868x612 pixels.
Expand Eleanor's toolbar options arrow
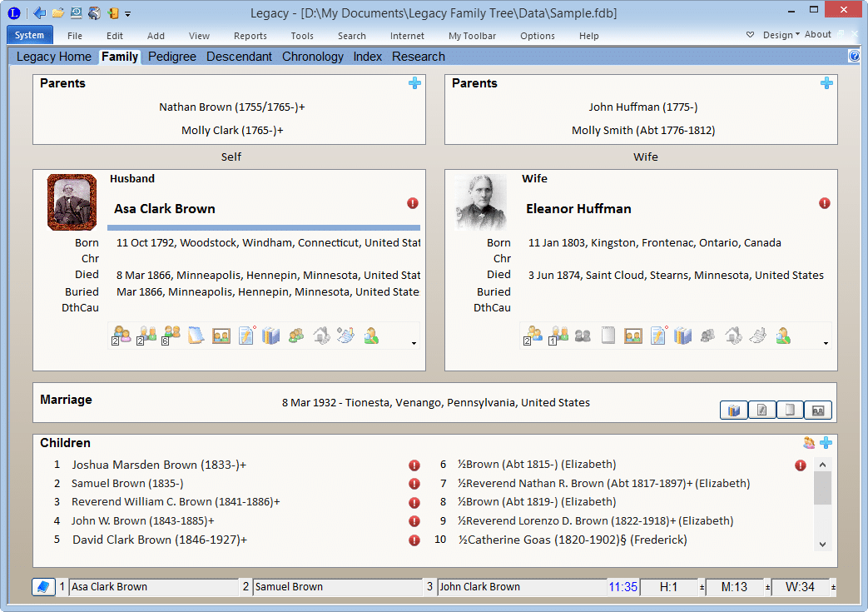(x=826, y=343)
